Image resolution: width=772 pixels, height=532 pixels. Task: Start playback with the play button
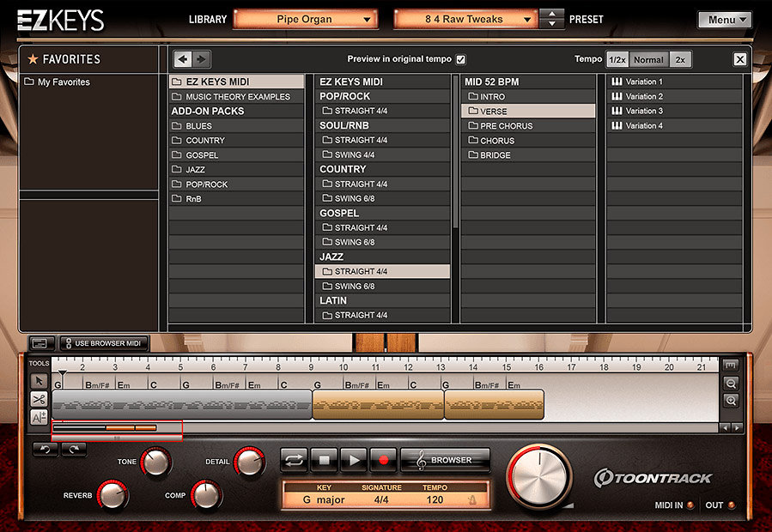pos(354,460)
